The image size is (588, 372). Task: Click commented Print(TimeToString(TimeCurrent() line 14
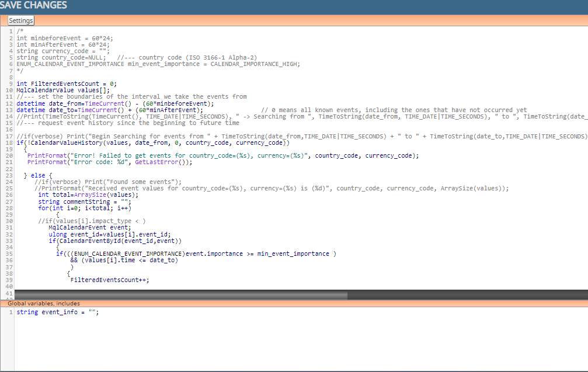pos(302,117)
